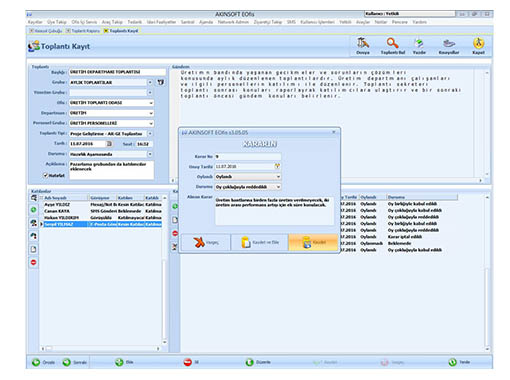The image size is (510, 380).
Task: Open the calendar next to the Tarih field
Action: (x=109, y=144)
